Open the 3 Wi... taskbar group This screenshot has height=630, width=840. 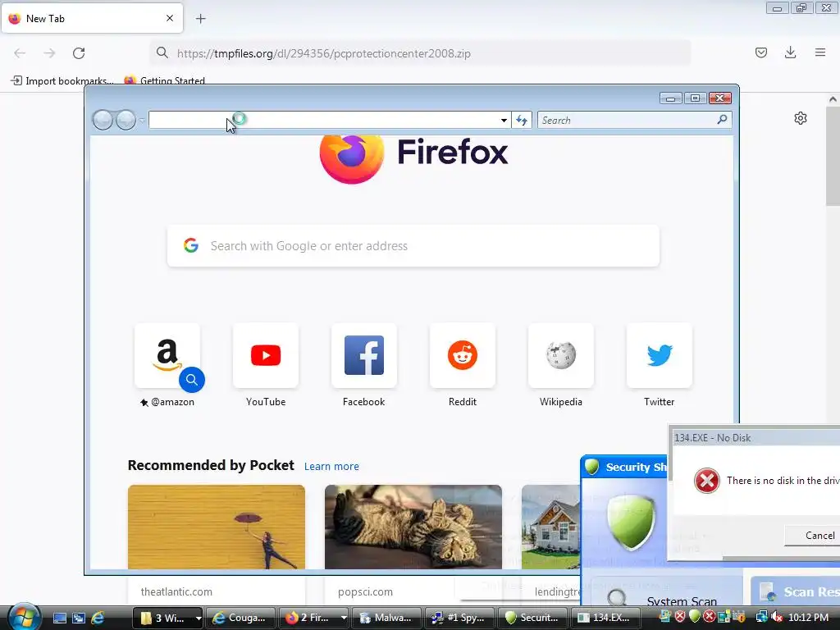163,618
